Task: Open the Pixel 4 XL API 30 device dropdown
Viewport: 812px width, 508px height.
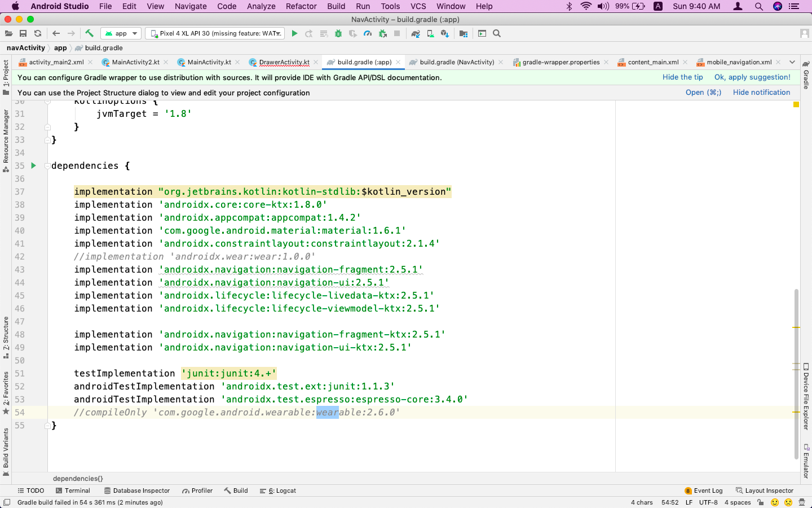Action: (x=215, y=34)
